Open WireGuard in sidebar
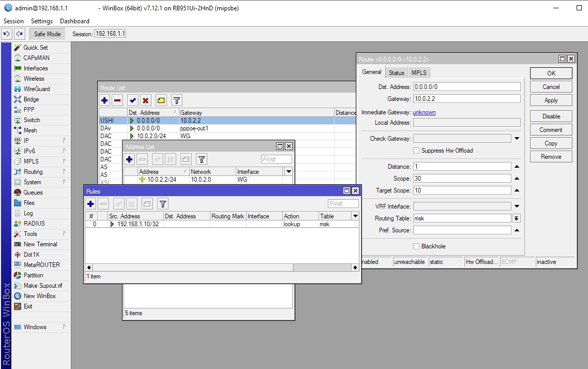This screenshot has height=369, width=588. tap(37, 89)
